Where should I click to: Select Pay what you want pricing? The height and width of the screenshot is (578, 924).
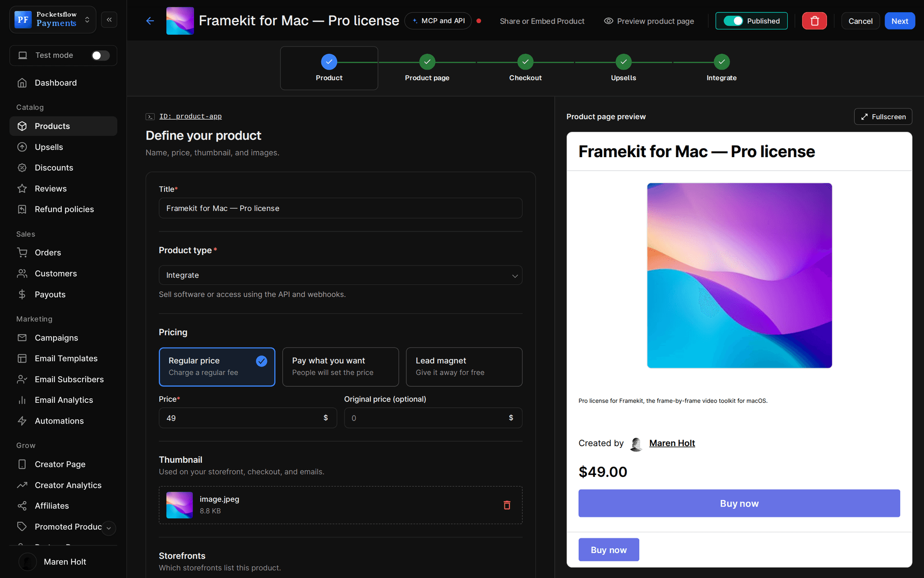[x=341, y=367]
